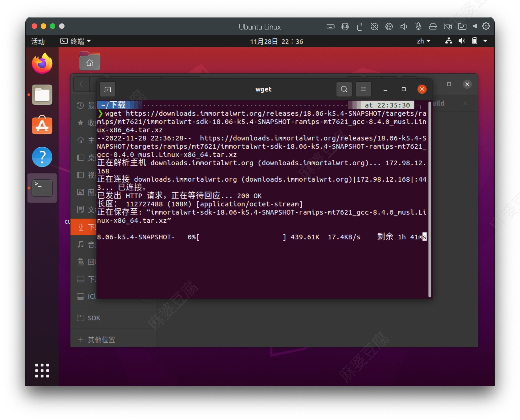Image resolution: width=520 pixels, height=420 pixels.
Task: Close the Files window behind the terminal
Action: point(467,84)
